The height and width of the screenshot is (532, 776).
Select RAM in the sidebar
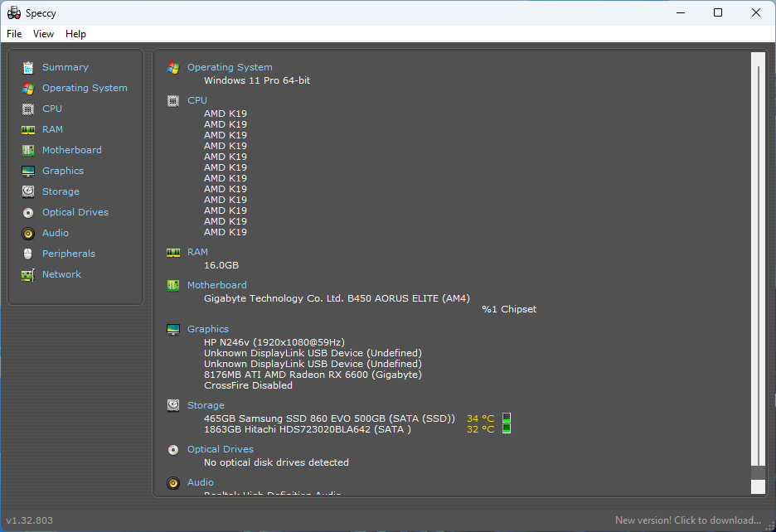click(x=52, y=129)
